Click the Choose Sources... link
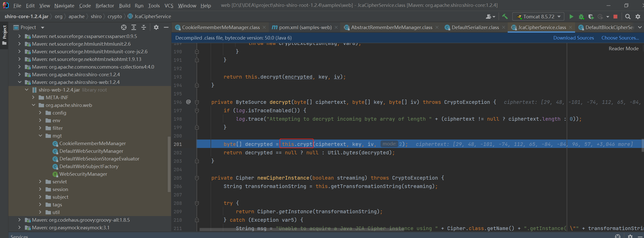 click(x=620, y=38)
